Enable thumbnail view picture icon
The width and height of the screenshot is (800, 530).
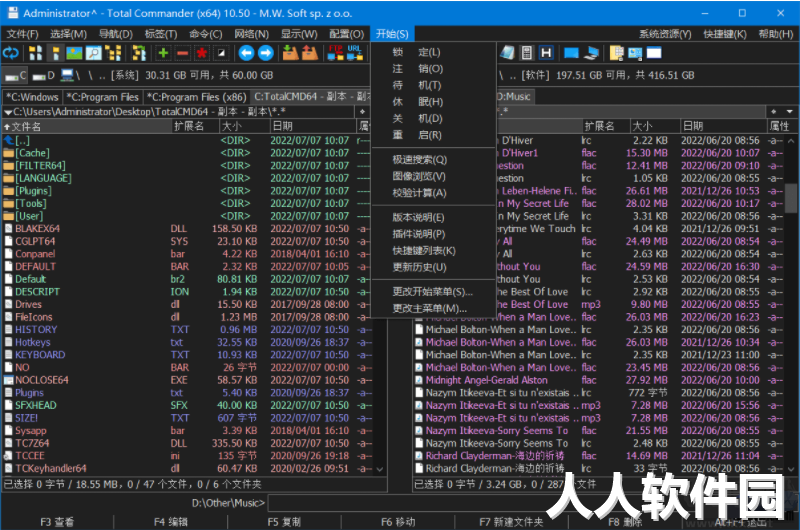[74, 53]
